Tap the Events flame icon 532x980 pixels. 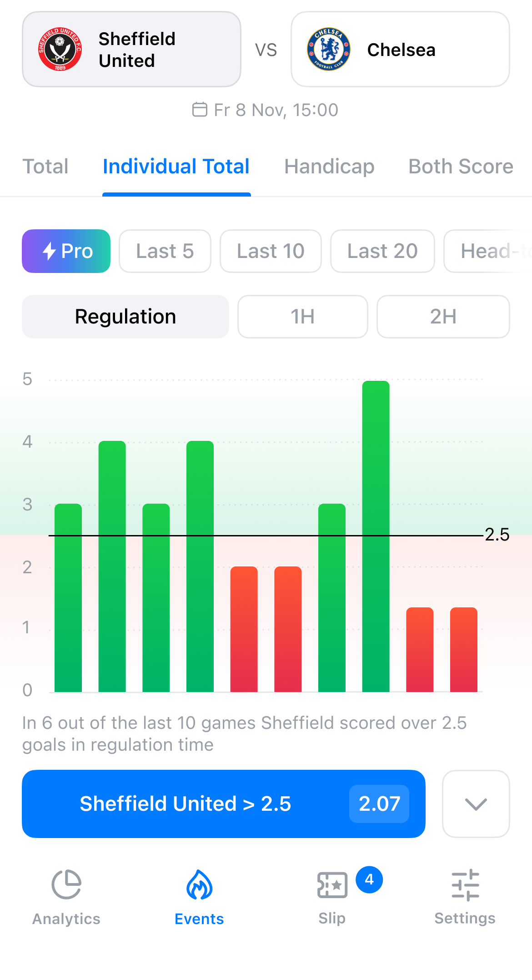click(x=199, y=884)
